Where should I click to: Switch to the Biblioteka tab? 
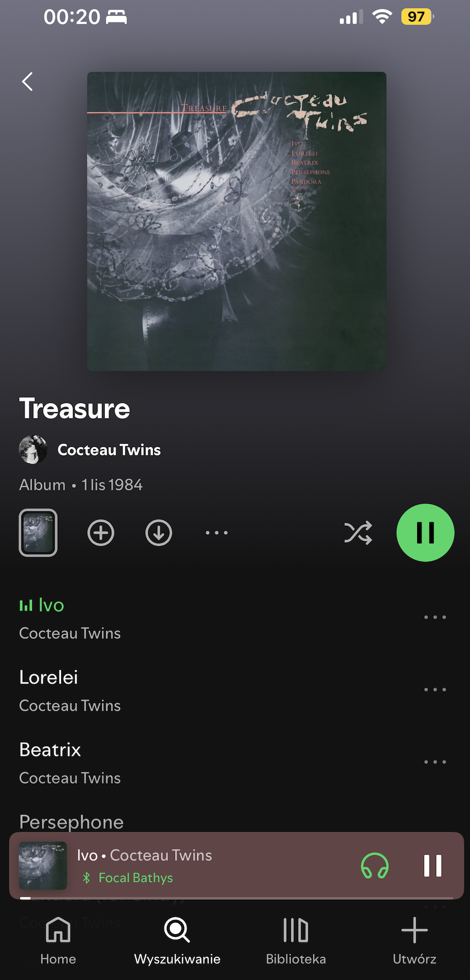296,941
